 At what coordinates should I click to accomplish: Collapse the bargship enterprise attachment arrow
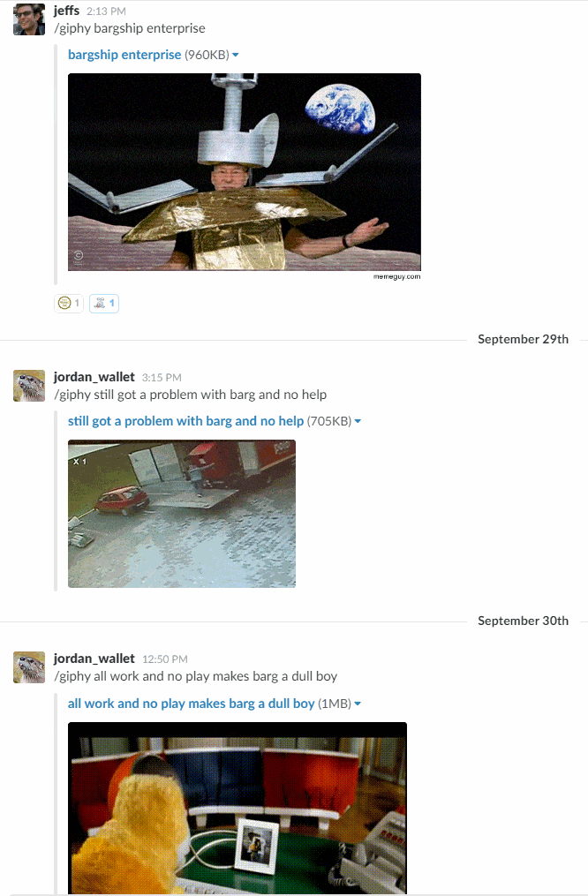point(236,56)
